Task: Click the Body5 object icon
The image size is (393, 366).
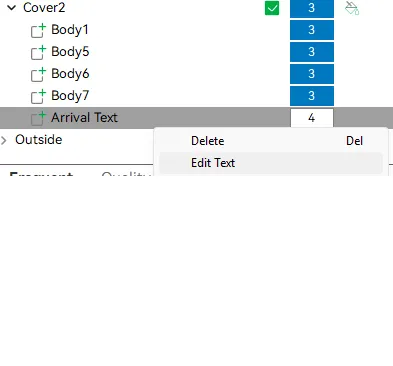Action: pyautogui.click(x=38, y=52)
